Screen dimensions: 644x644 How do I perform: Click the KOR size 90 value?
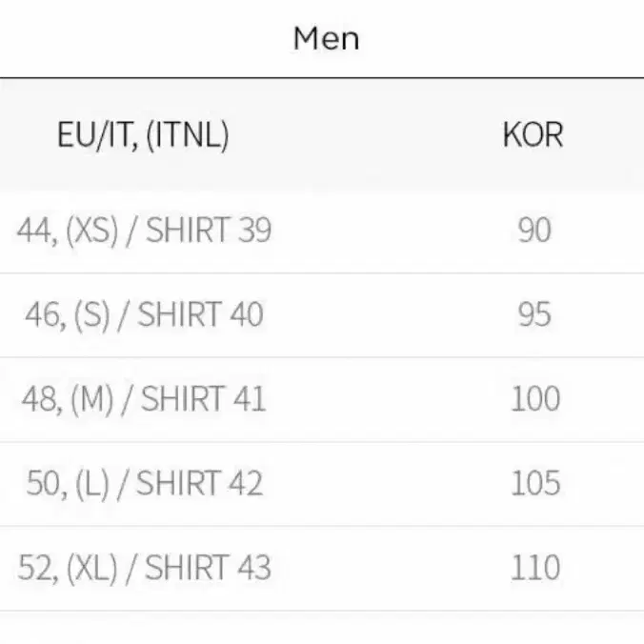click(534, 230)
